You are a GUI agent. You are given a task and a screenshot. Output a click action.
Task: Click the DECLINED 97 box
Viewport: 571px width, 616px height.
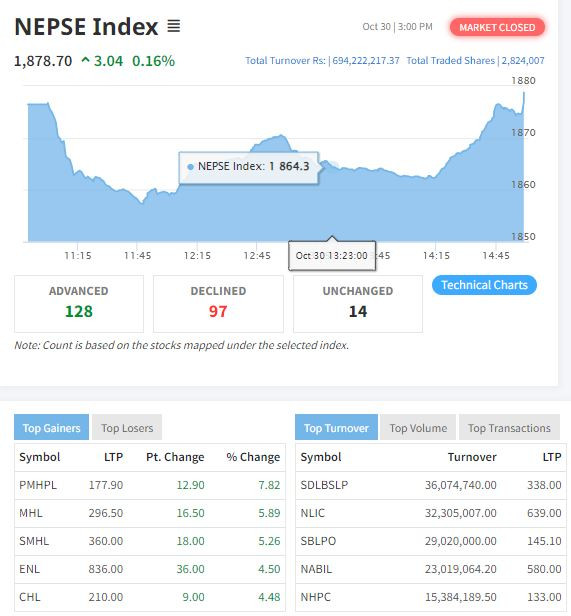[x=218, y=304]
